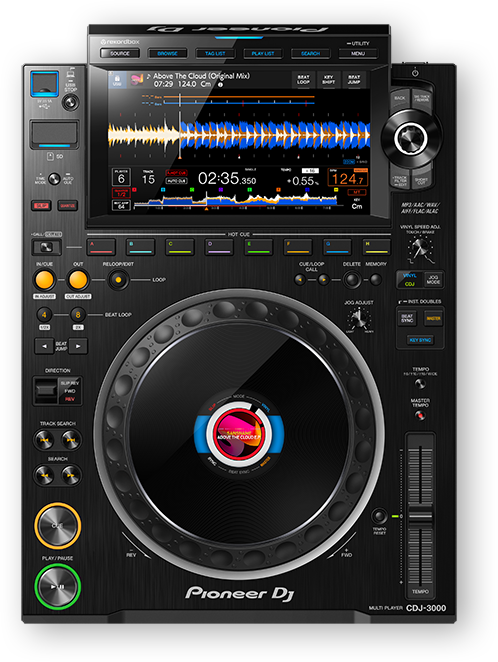Tap BEAT JUMP on the touchscreen
Image resolution: width=498 pixels, height=662 pixels.
click(354, 79)
